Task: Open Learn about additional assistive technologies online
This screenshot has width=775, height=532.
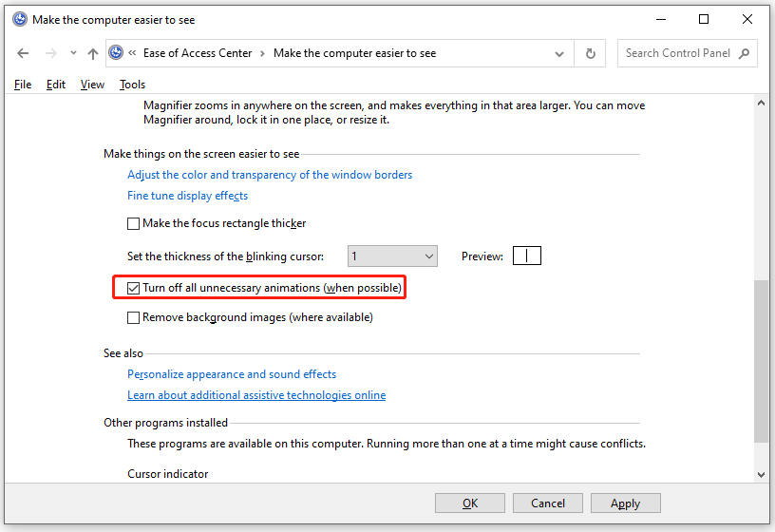Action: pos(256,395)
